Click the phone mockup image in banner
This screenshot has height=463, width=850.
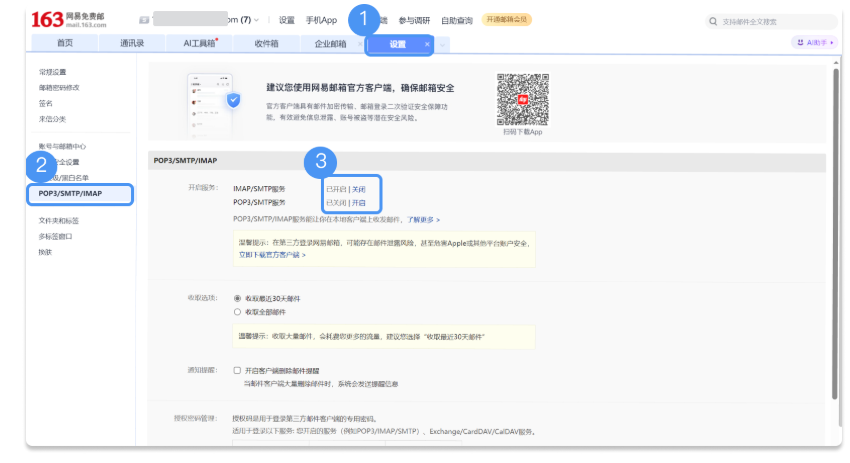[210, 106]
